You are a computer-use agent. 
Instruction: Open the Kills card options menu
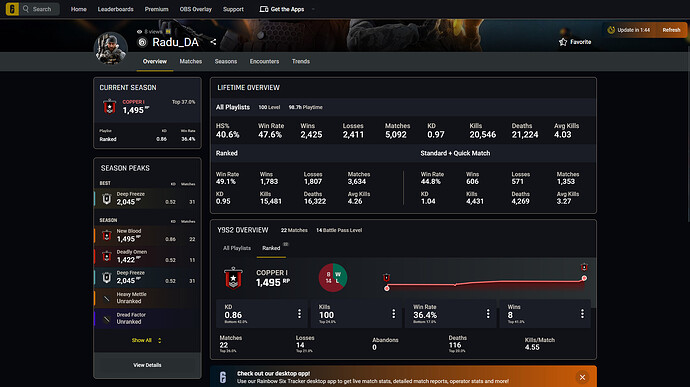tap(393, 313)
